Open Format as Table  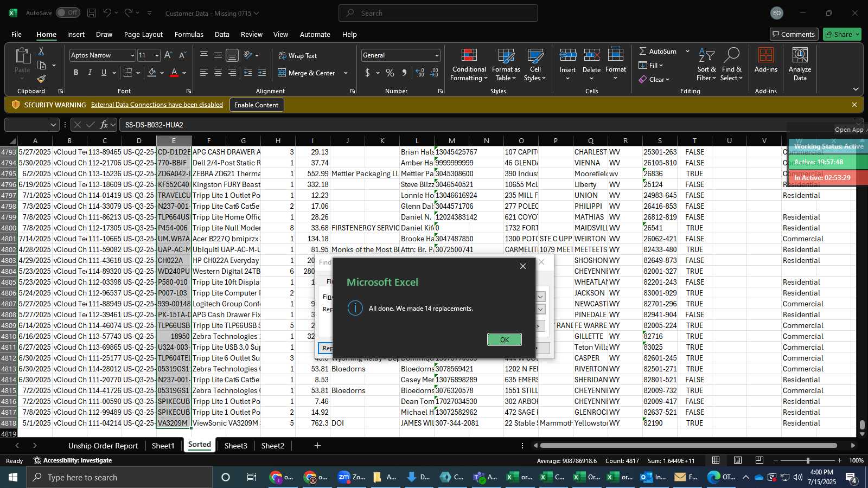(506, 65)
